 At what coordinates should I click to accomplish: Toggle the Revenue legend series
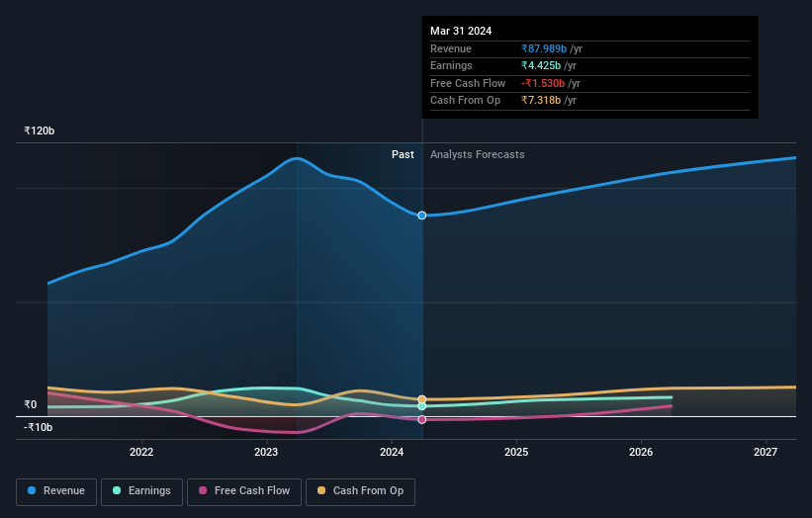(x=56, y=491)
